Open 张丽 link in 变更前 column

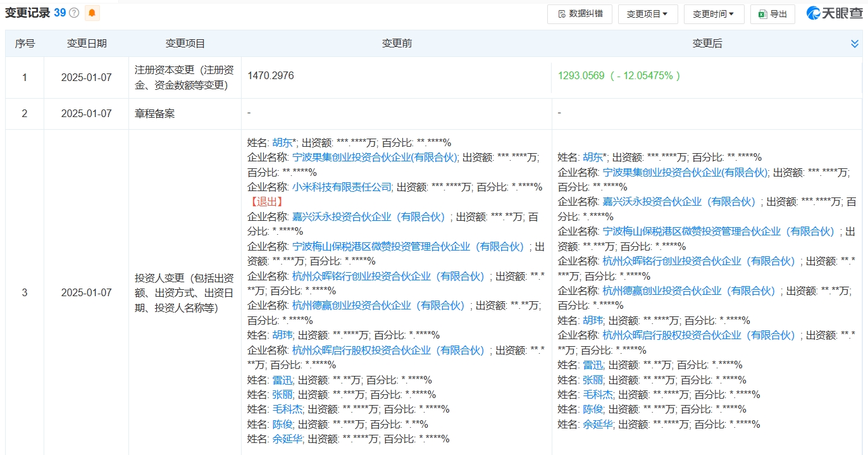point(282,394)
